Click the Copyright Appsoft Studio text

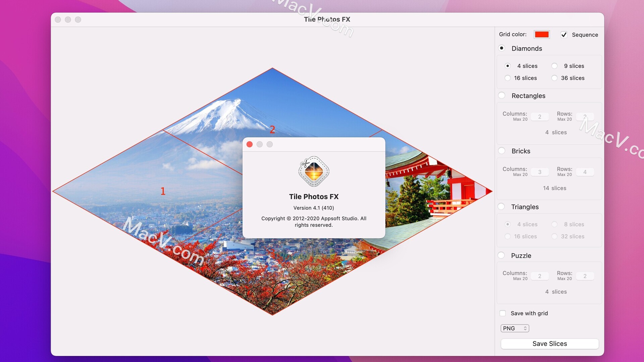(314, 222)
